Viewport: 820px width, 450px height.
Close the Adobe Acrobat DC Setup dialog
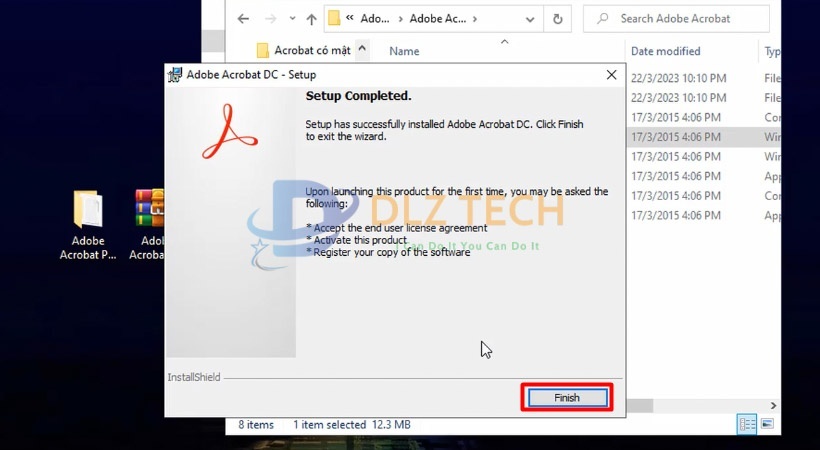611,75
